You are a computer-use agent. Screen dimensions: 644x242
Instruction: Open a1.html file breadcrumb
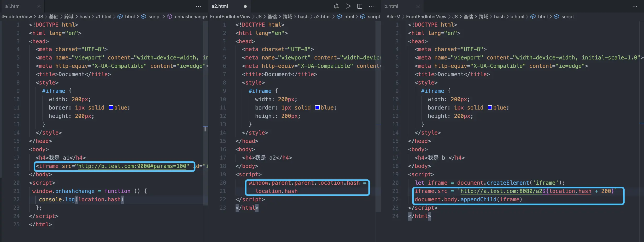tap(103, 16)
